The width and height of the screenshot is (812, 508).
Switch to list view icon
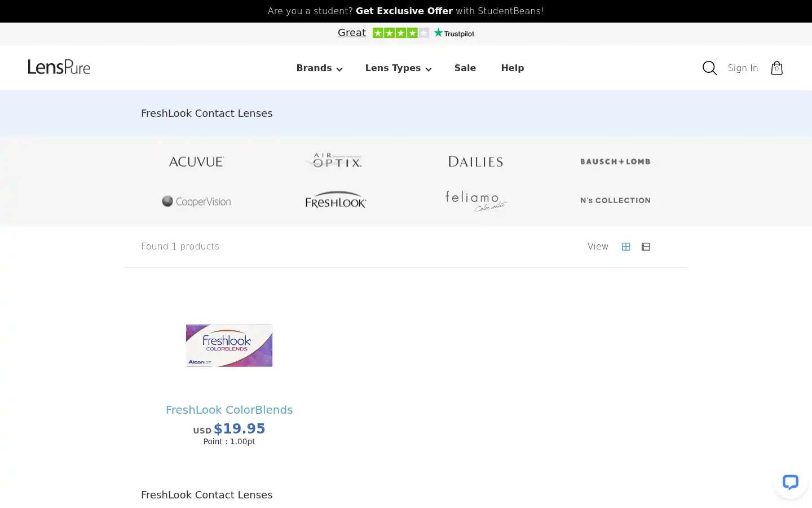click(x=646, y=247)
